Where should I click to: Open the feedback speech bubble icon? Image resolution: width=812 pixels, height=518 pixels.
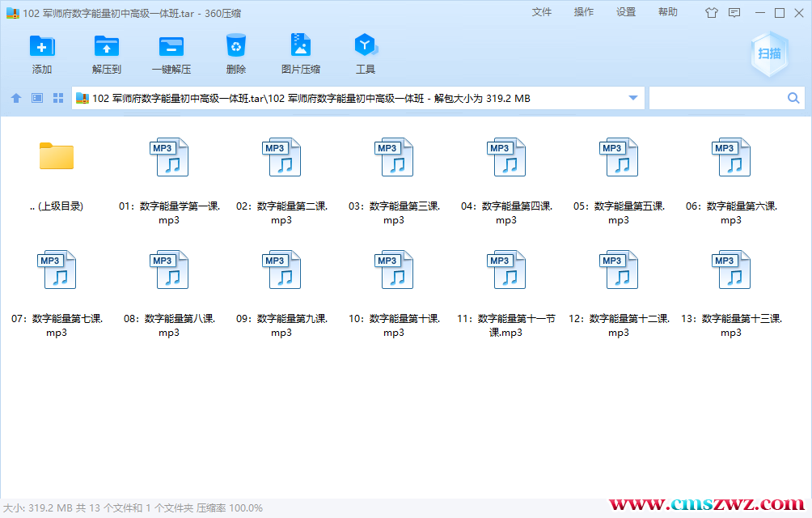click(734, 12)
